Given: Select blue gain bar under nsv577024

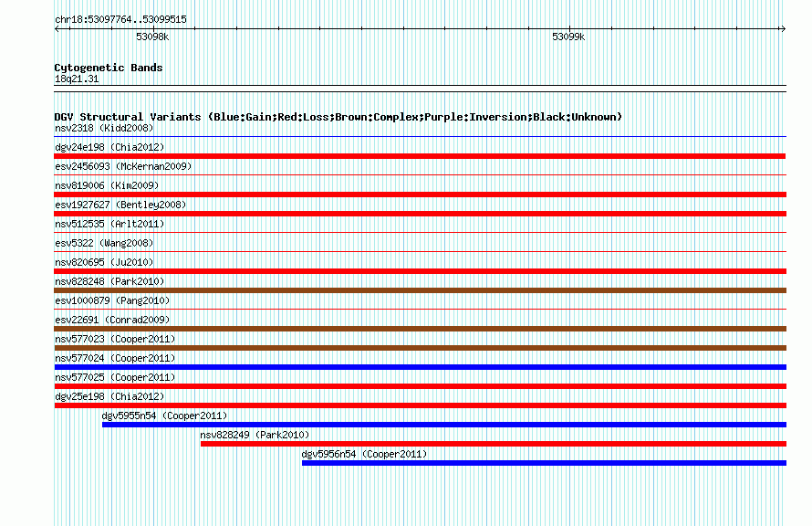Looking at the screenshot, I should coord(420,367).
